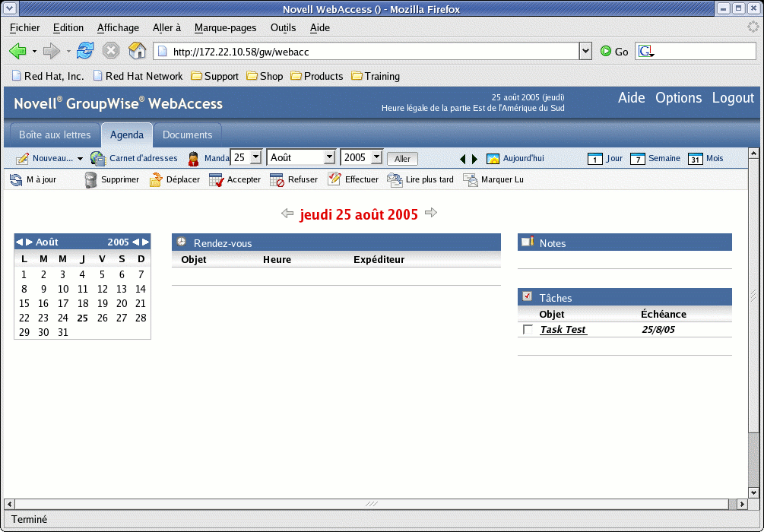764x532 pixels.
Task: Click the Google search engine icon
Action: click(645, 51)
